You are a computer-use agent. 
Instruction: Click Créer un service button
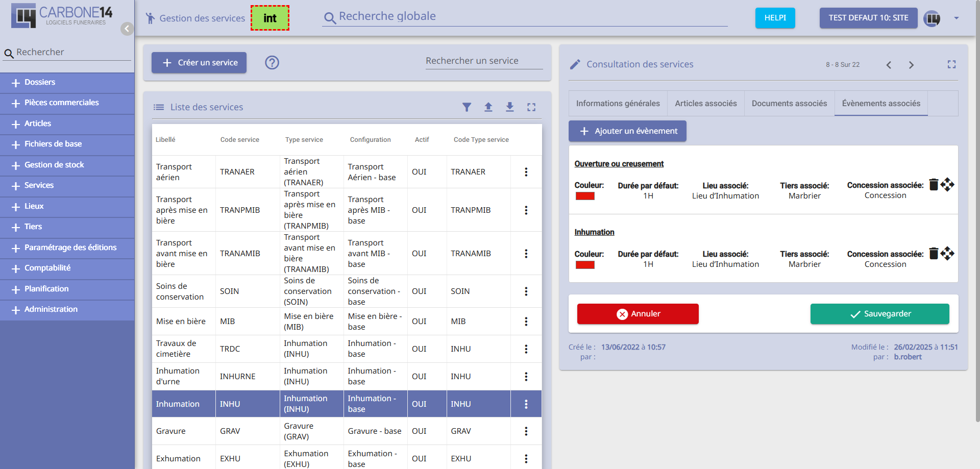(x=199, y=63)
